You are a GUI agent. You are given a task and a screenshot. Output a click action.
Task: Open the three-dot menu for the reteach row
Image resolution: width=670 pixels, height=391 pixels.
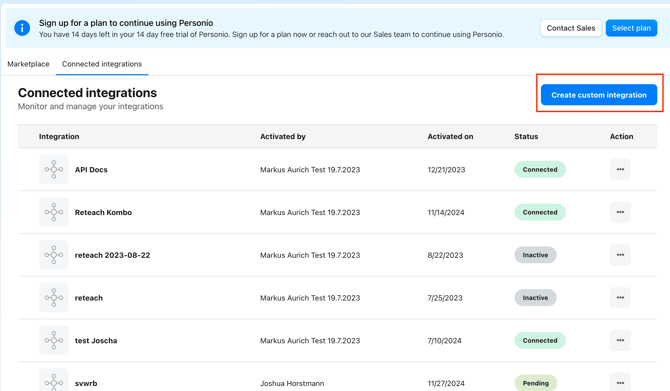(620, 297)
